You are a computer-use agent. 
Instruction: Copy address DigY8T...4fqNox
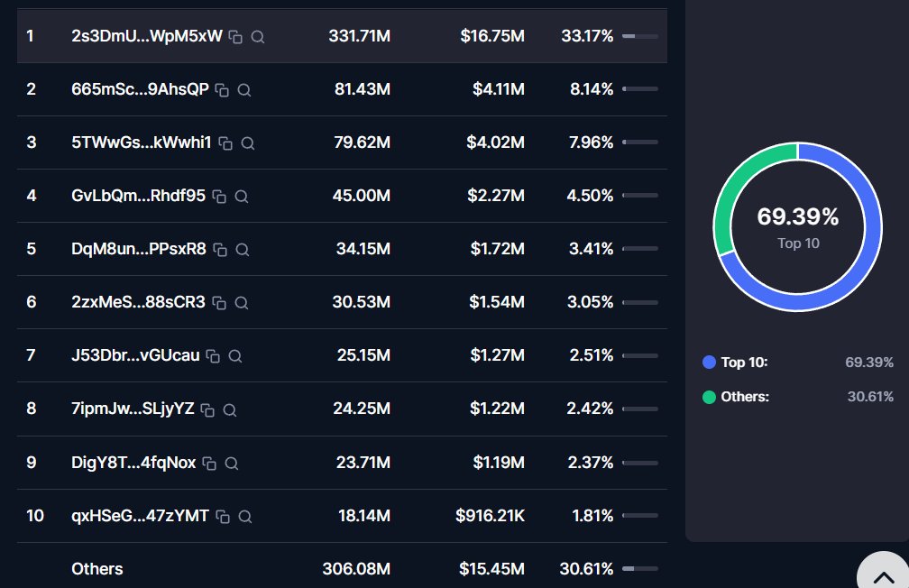[209, 464]
